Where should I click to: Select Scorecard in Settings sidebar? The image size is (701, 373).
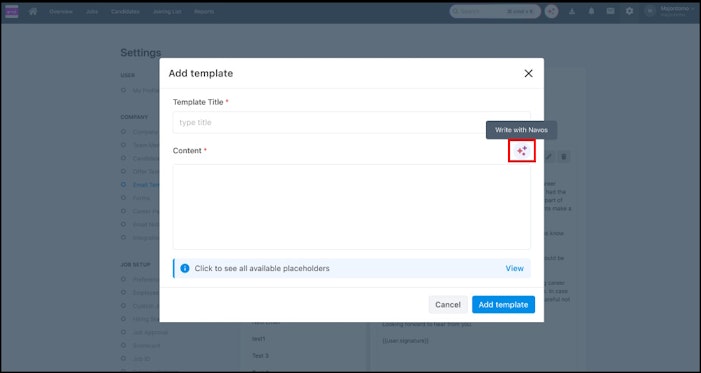[146, 346]
